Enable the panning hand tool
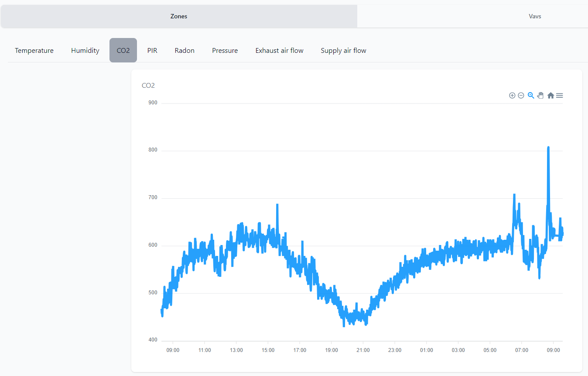Image resolution: width=588 pixels, height=376 pixels. coord(540,95)
